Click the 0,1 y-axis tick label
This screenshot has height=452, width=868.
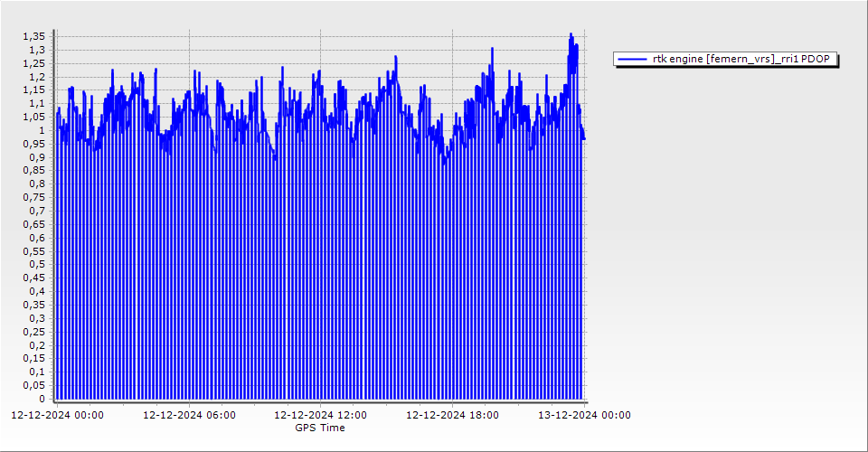point(37,372)
